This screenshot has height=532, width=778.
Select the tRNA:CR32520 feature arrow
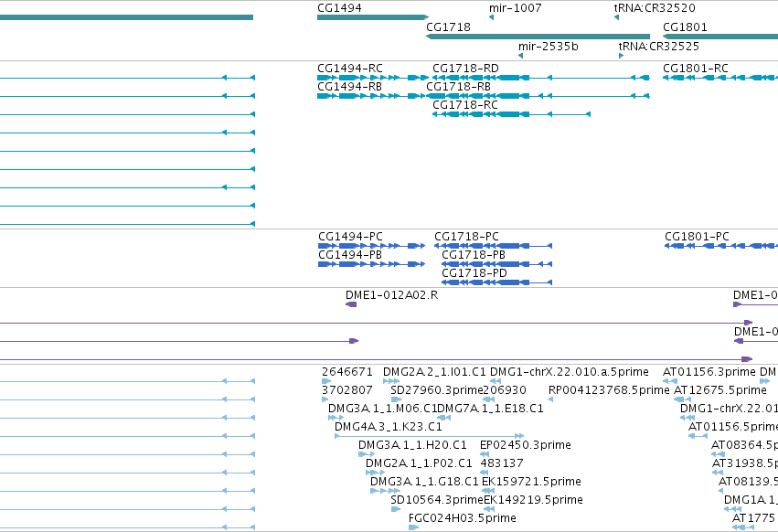click(x=616, y=18)
